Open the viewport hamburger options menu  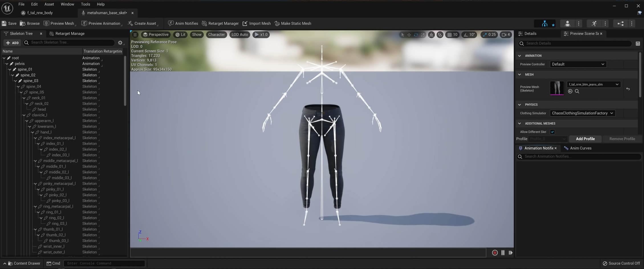(x=135, y=35)
